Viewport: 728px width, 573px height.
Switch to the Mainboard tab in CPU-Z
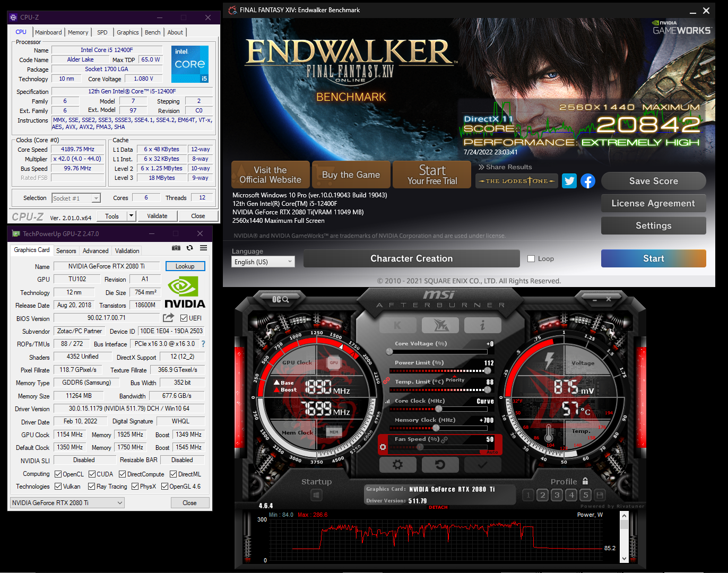coord(48,32)
